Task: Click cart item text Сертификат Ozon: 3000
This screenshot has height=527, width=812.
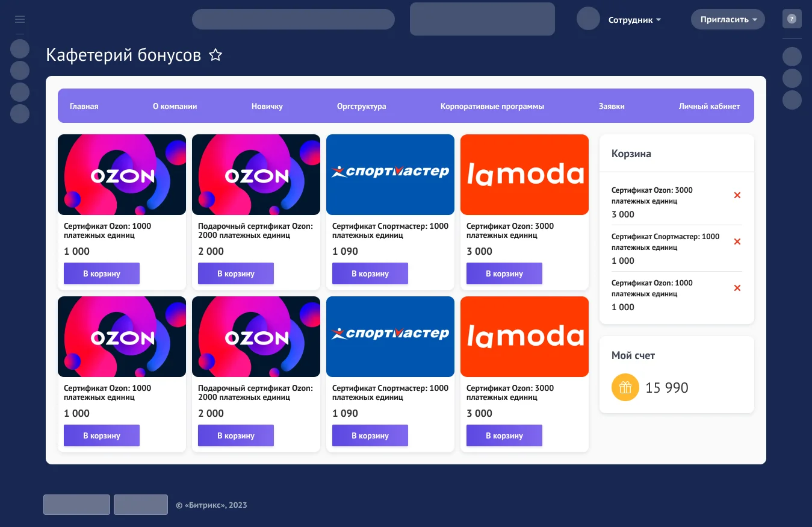Action: point(652,196)
